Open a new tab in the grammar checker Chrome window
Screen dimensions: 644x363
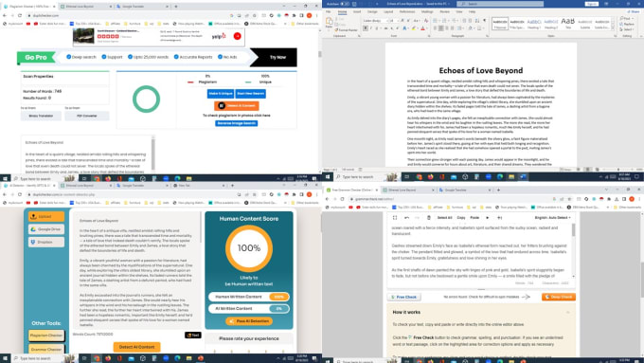pyautogui.click(x=498, y=190)
